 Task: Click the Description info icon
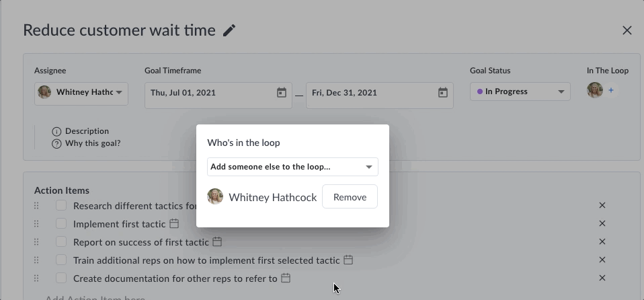tap(56, 132)
